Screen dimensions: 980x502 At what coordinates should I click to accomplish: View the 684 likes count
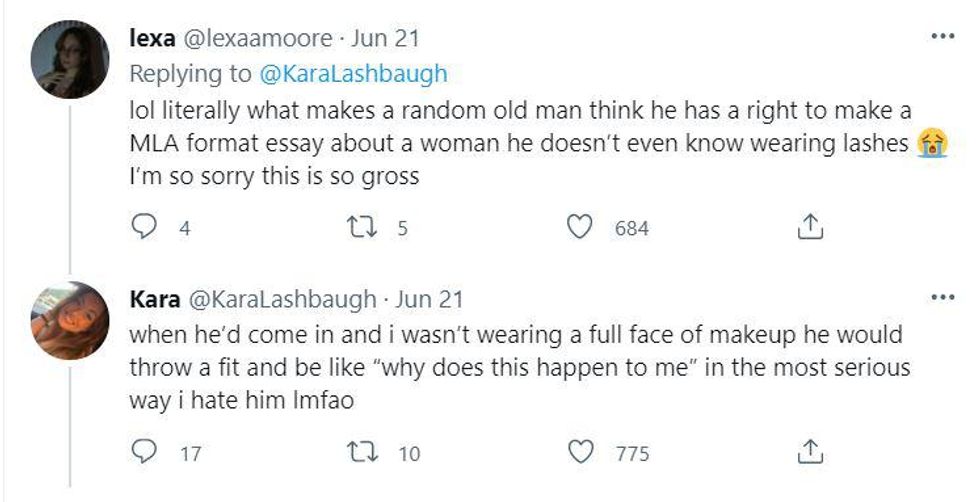(x=631, y=229)
